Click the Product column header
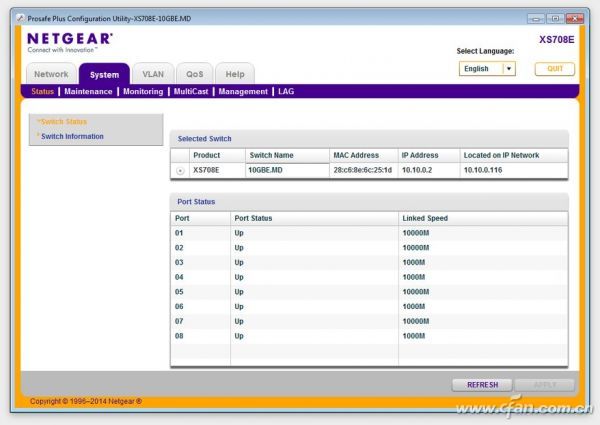The width and height of the screenshot is (600, 425). pyautogui.click(x=217, y=155)
